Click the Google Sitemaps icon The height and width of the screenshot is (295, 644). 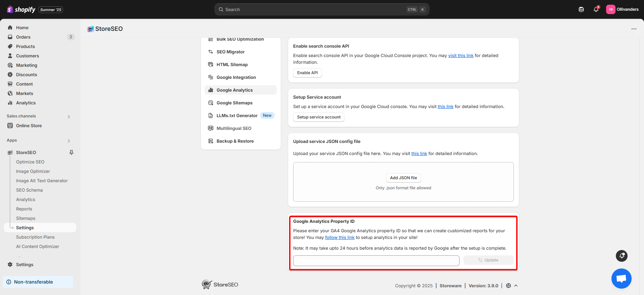point(211,103)
